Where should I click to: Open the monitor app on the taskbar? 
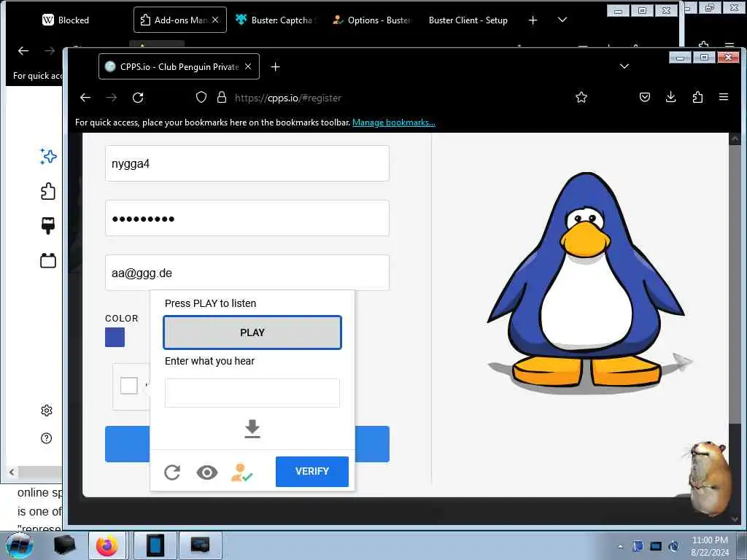coord(200,545)
